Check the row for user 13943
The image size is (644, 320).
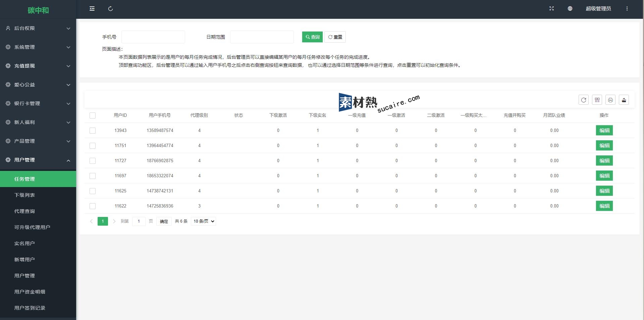93,131
